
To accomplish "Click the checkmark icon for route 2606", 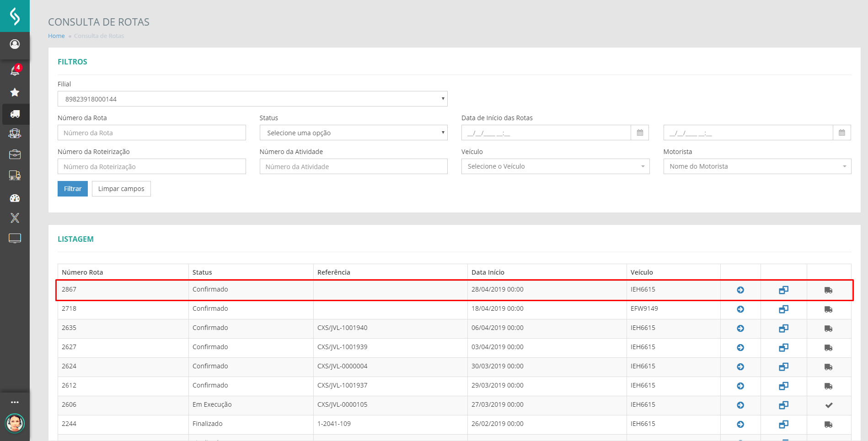I will [829, 405].
